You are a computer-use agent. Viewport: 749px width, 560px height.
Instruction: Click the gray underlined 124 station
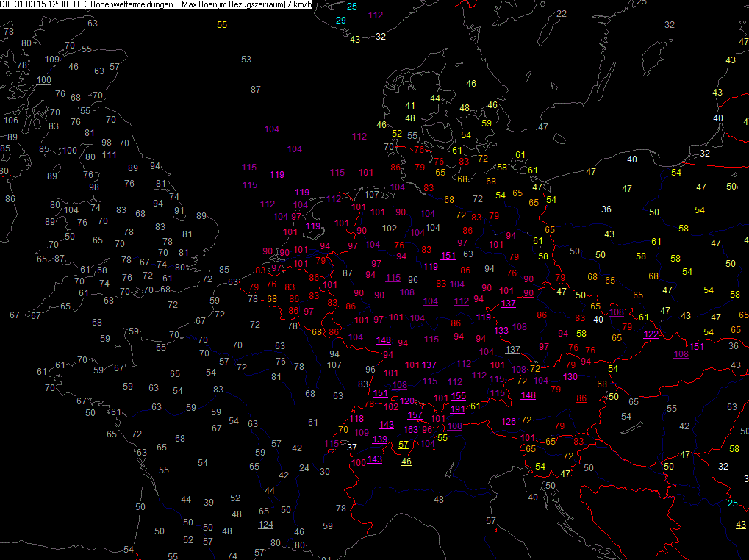pos(265,525)
